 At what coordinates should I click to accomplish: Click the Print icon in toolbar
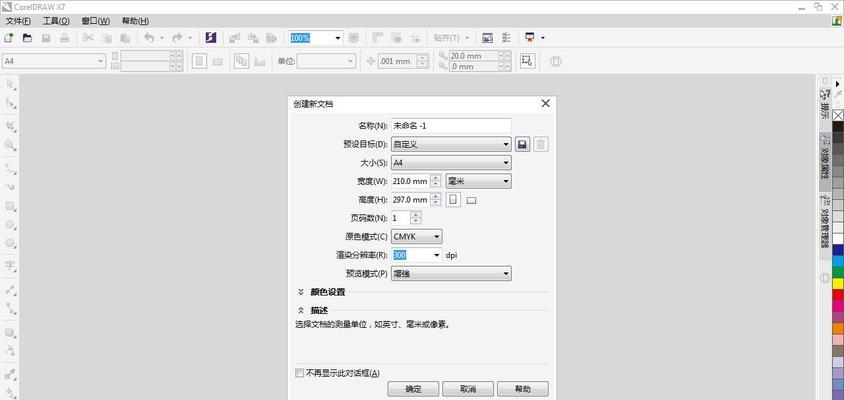click(x=65, y=38)
